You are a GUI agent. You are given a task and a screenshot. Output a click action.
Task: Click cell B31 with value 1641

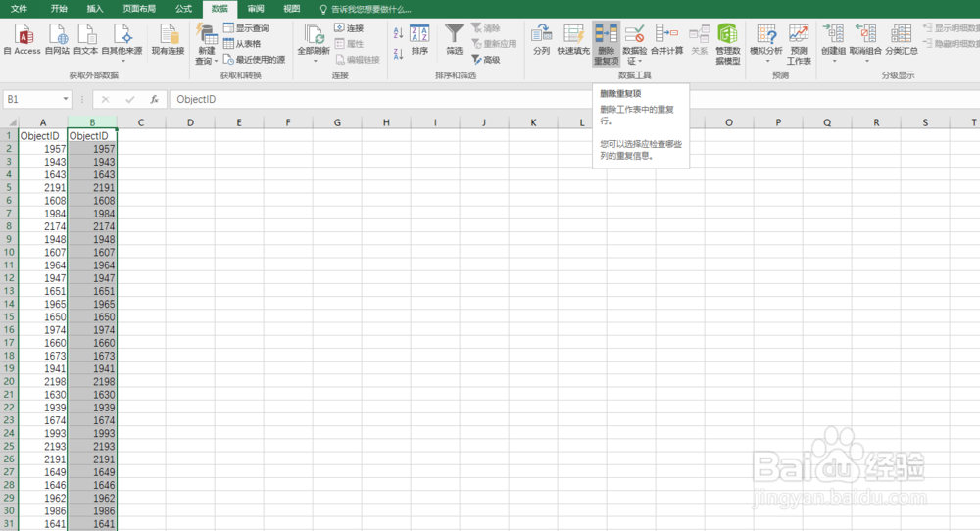click(x=92, y=524)
